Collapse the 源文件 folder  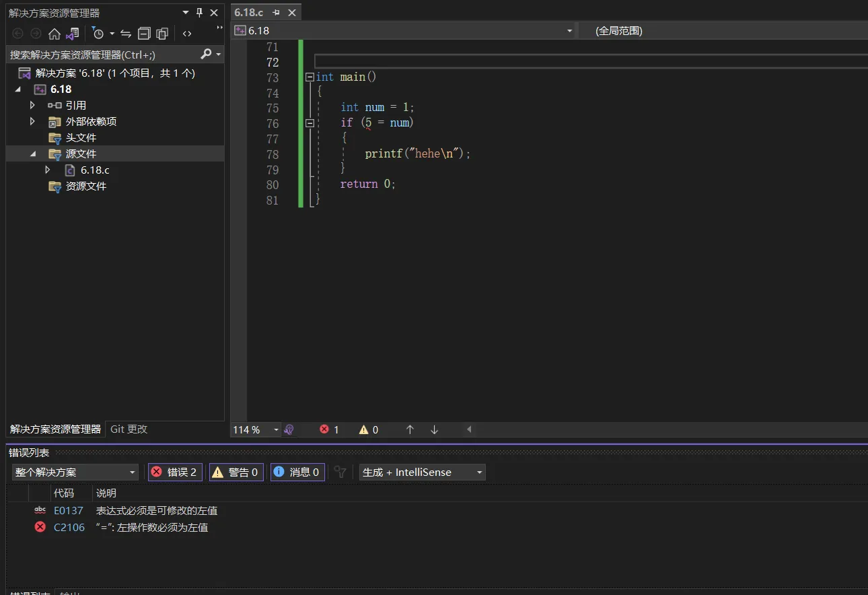32,154
